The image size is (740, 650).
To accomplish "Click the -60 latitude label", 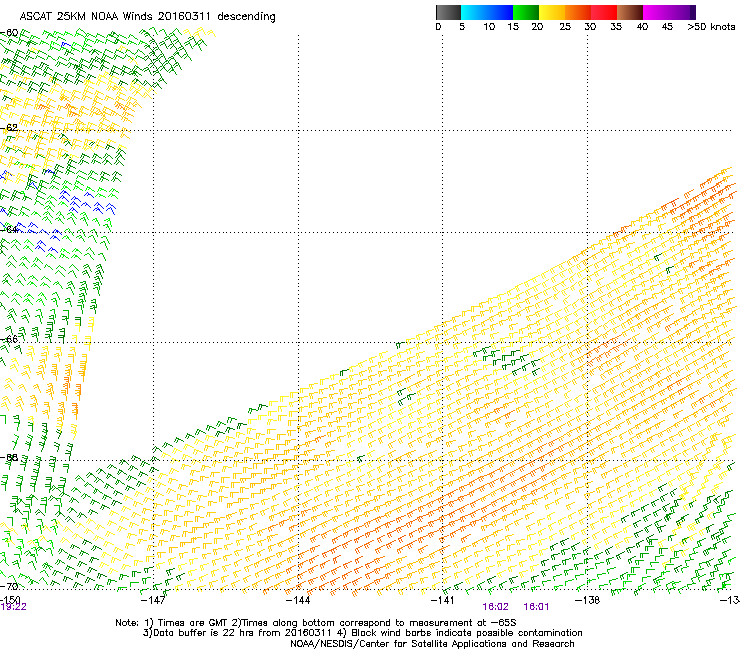I will (9, 33).
